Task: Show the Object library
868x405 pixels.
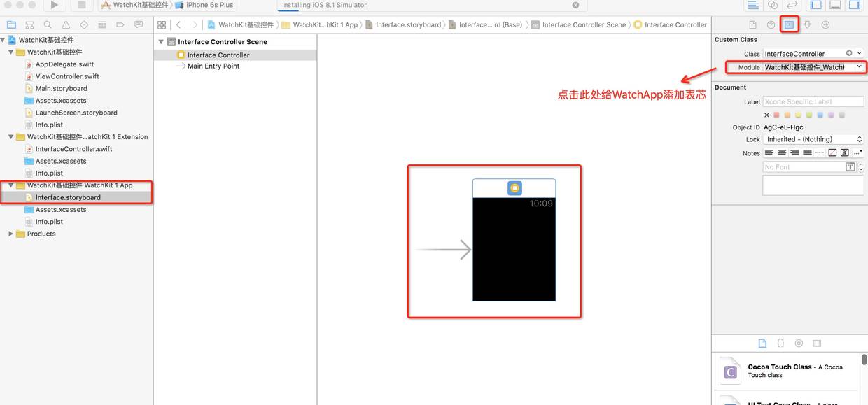Action: click(x=799, y=343)
